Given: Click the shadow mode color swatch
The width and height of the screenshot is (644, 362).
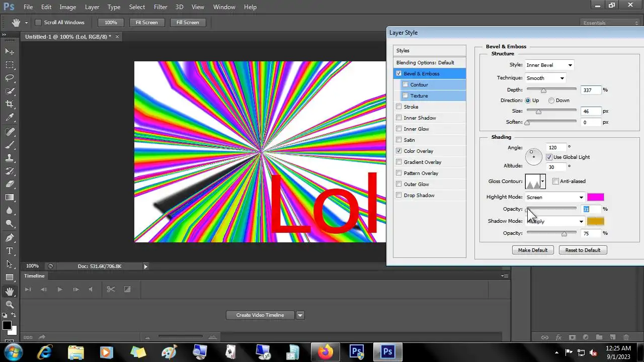Looking at the screenshot, I should click(596, 221).
